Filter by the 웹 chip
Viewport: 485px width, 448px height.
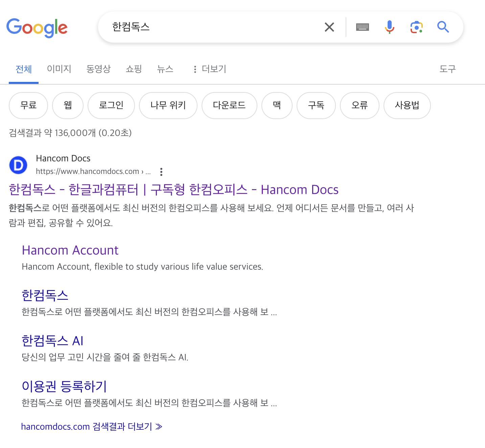coord(68,106)
